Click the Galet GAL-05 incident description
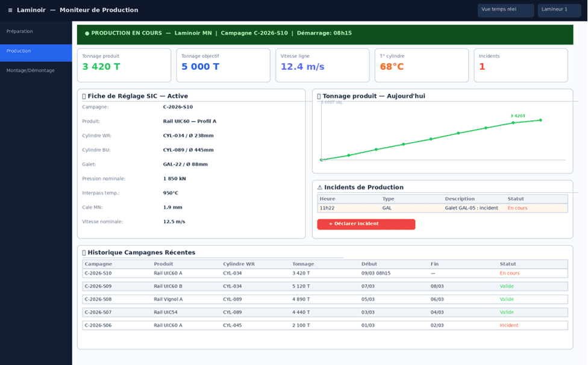The height and width of the screenshot is (365, 588). [x=471, y=208]
